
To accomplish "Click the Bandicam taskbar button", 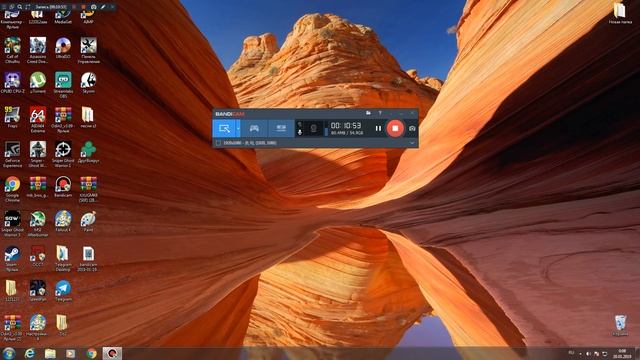I will pos(112,353).
